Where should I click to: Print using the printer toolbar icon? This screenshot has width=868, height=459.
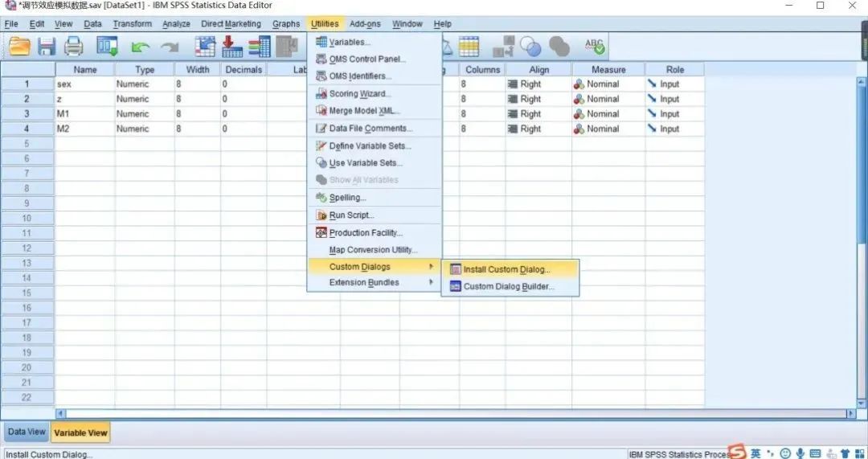click(73, 47)
